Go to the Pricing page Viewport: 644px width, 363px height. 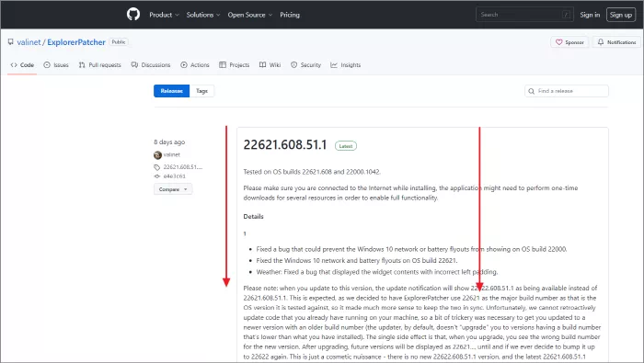(x=290, y=15)
